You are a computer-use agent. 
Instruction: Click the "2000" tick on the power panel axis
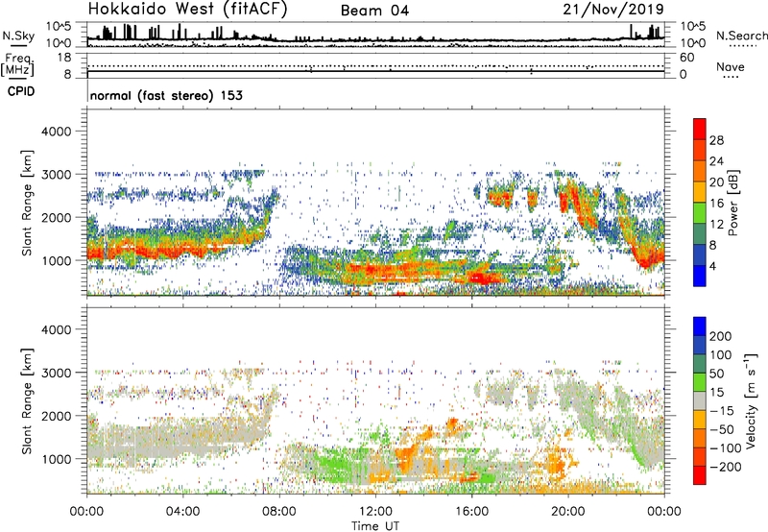coord(56,217)
